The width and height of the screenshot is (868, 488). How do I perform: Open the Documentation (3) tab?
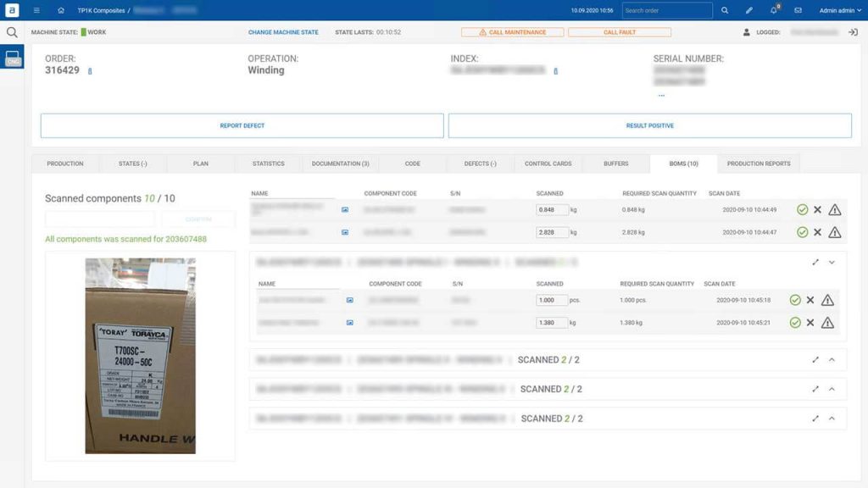[340, 164]
